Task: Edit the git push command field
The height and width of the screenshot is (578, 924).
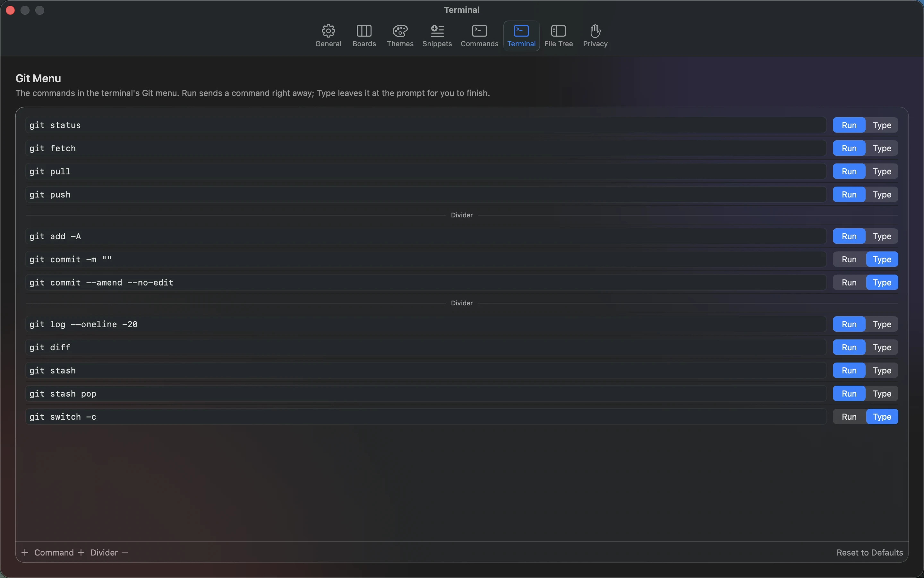Action: [x=426, y=195]
